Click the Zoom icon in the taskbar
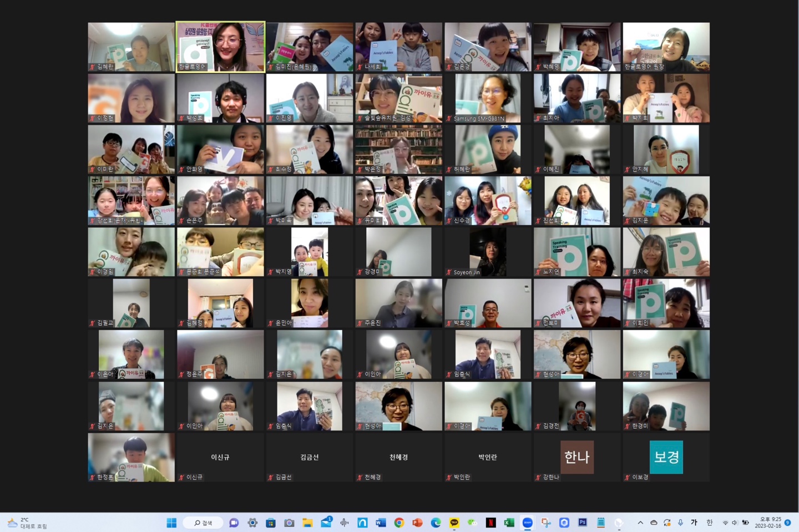This screenshot has height=532, width=799. click(527, 523)
